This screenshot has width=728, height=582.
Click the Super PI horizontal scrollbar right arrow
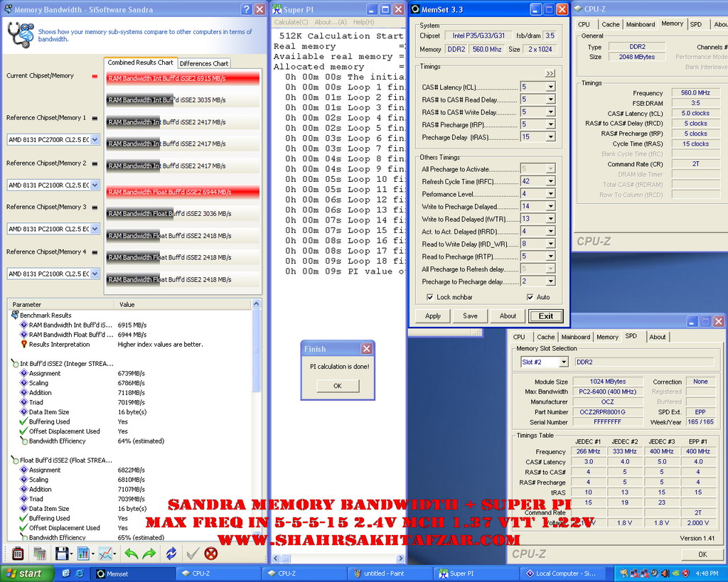(x=401, y=559)
